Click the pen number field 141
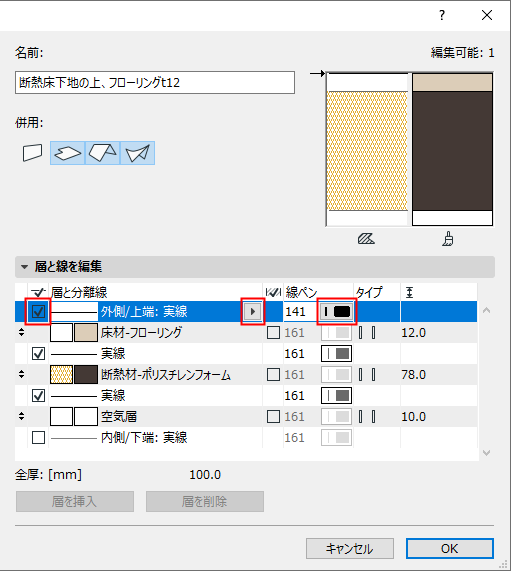 [300, 312]
